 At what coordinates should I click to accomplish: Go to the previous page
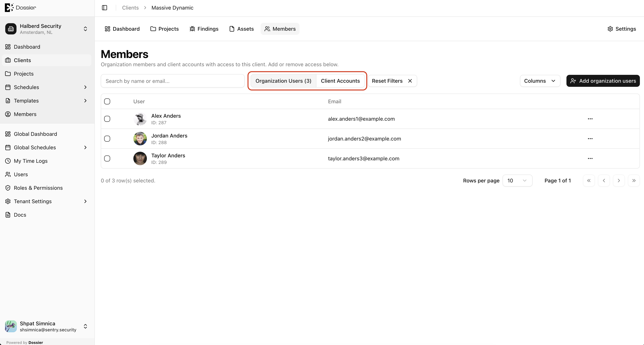pos(604,181)
